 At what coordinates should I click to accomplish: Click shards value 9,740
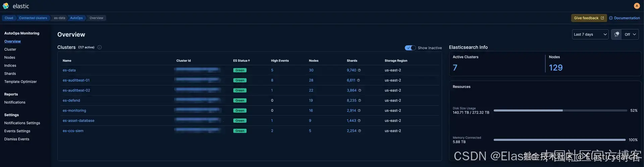[352, 70]
